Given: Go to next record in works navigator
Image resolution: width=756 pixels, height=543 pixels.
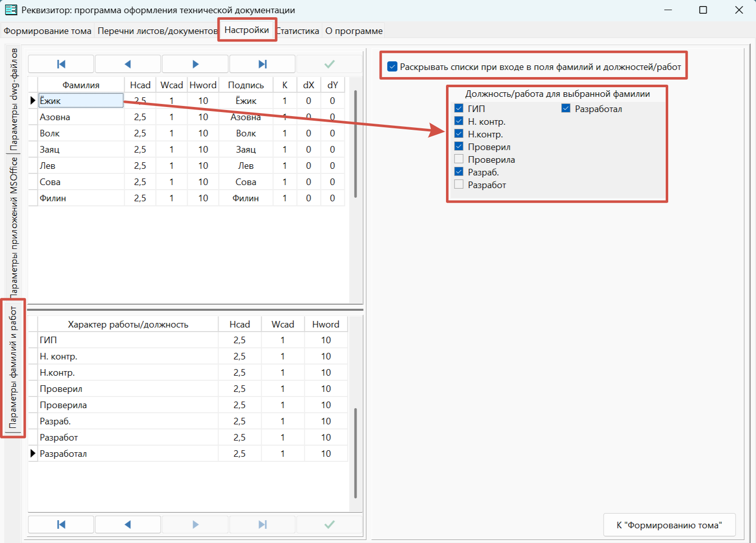Looking at the screenshot, I should (x=195, y=524).
